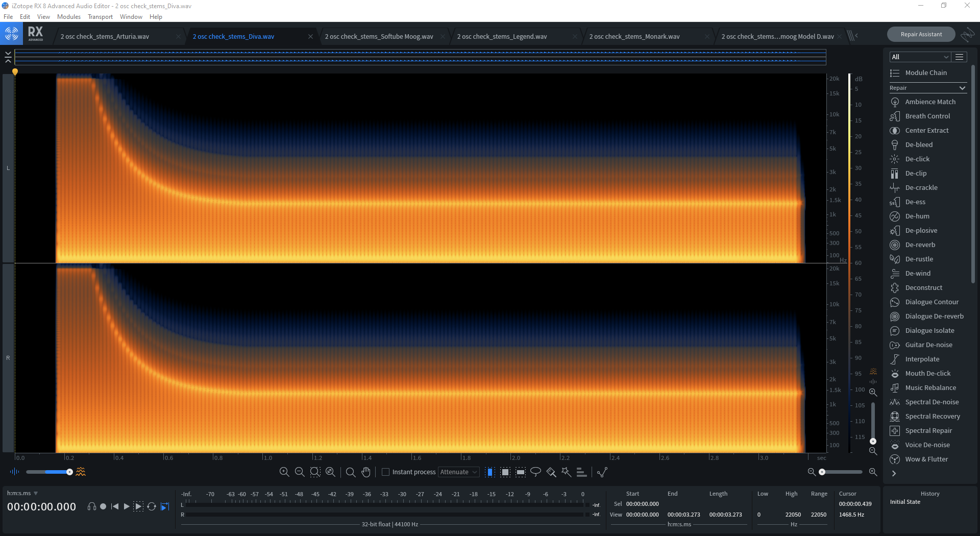Open the Modules menu
Viewport: 980px width, 536px height.
pos(68,17)
